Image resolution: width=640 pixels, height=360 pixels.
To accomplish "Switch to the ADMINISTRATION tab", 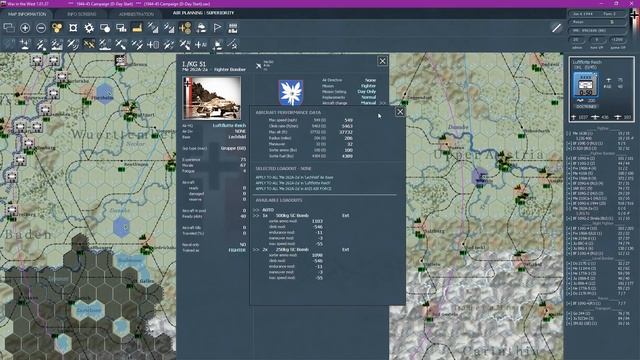I will (x=136, y=14).
